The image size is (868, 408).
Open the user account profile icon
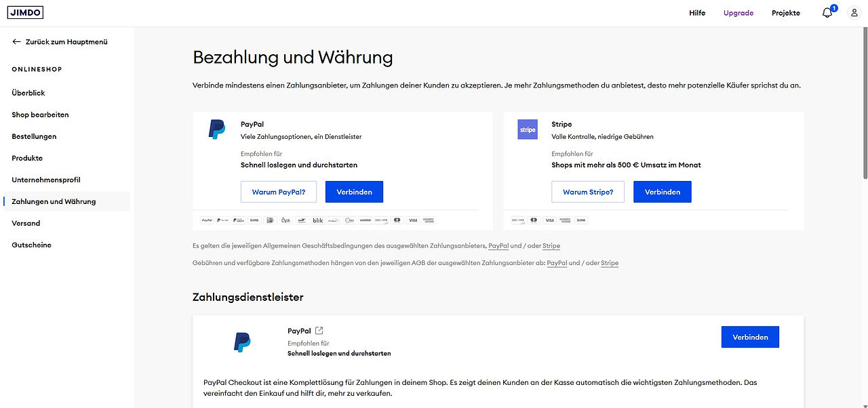(x=854, y=13)
